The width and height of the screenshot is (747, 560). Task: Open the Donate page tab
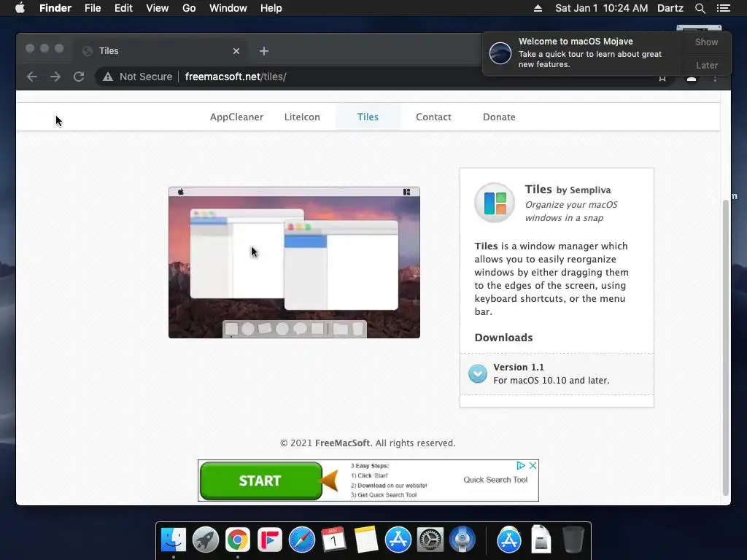coord(499,117)
